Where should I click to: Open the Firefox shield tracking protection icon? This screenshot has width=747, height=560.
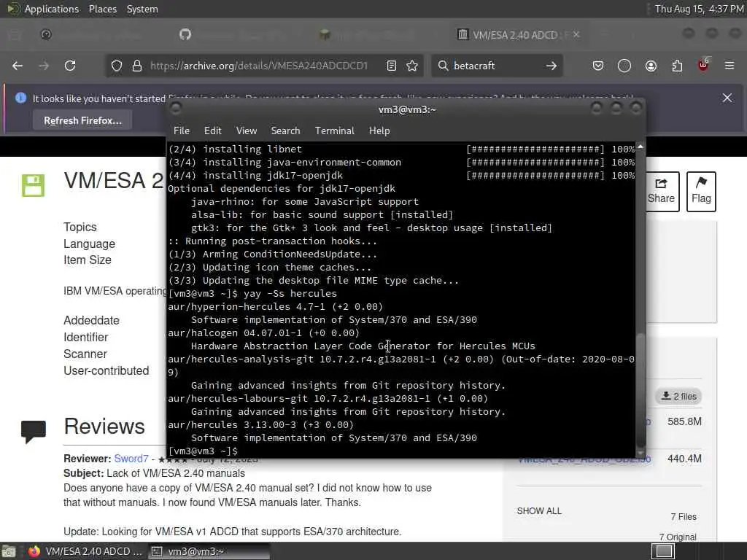click(117, 66)
